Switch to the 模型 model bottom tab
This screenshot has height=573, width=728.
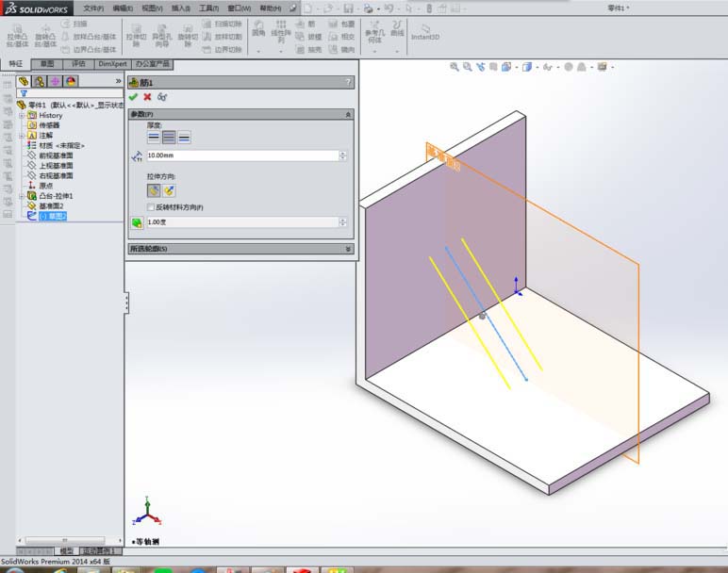(x=66, y=550)
